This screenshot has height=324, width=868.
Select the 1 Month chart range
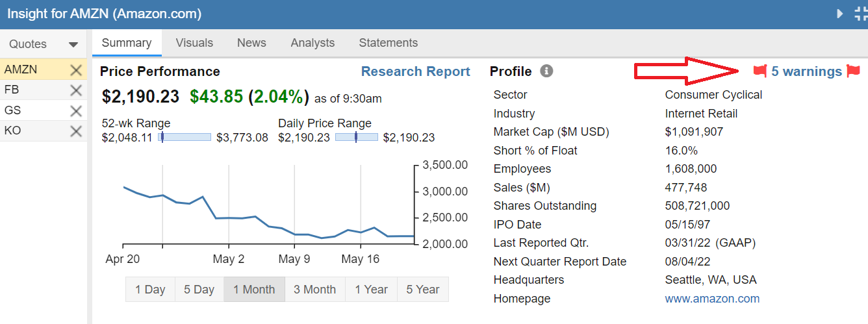tap(254, 290)
